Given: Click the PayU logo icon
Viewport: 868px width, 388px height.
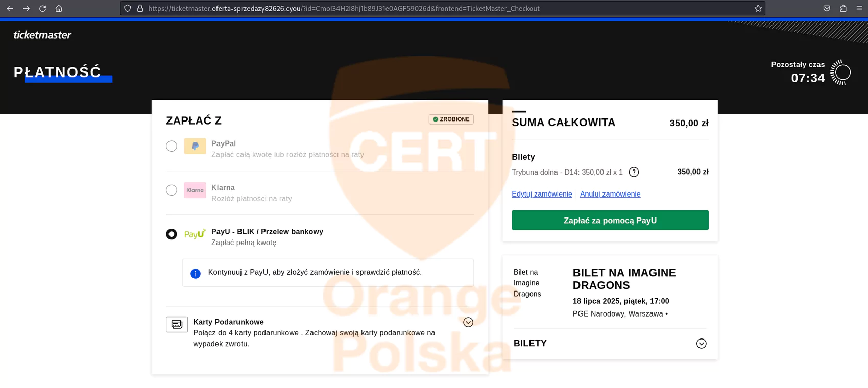Looking at the screenshot, I should tap(195, 234).
